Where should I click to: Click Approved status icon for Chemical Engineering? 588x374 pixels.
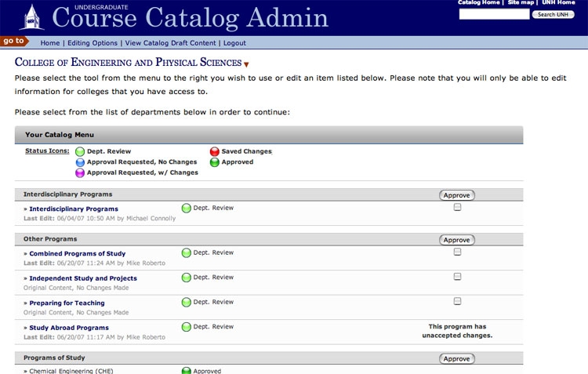click(x=187, y=371)
